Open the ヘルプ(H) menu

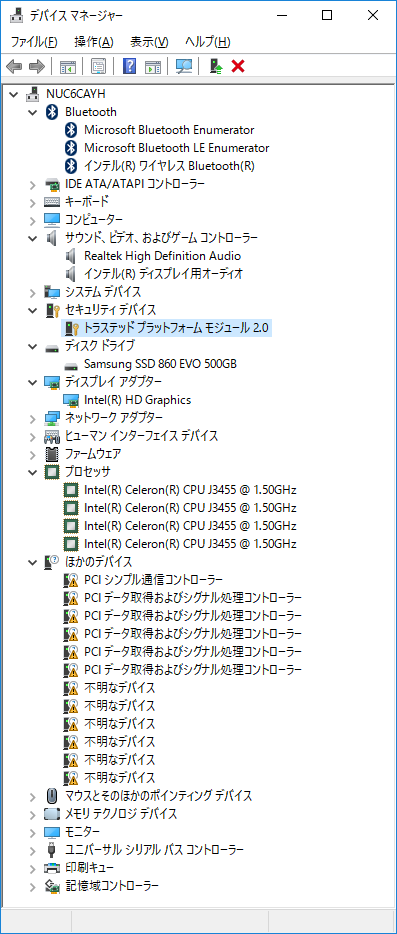point(207,42)
